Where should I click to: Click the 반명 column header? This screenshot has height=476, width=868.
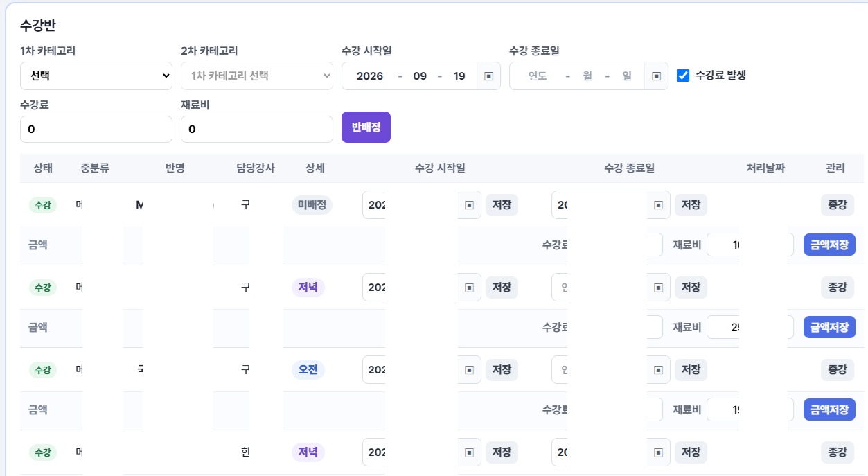[175, 168]
